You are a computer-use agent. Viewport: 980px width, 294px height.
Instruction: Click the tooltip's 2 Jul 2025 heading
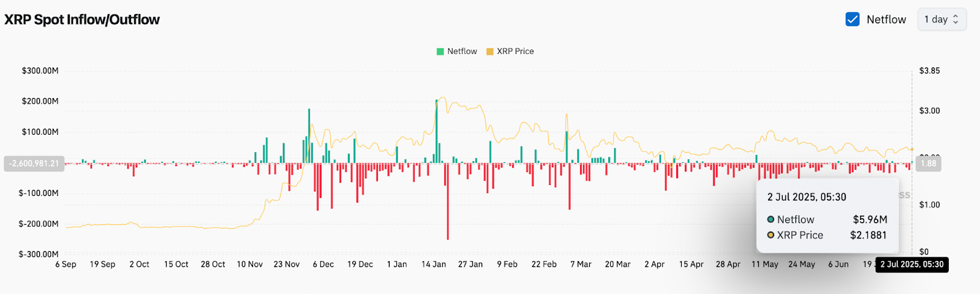(x=807, y=197)
